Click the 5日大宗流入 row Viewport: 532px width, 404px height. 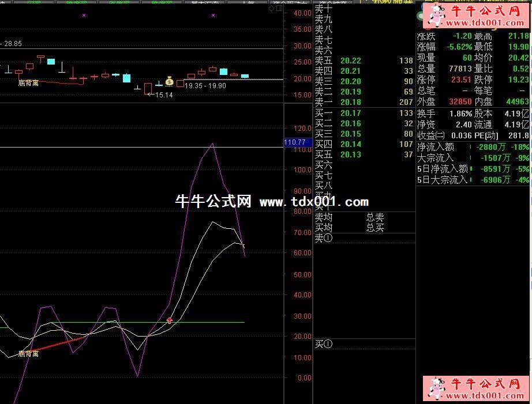pyautogui.click(x=473, y=180)
